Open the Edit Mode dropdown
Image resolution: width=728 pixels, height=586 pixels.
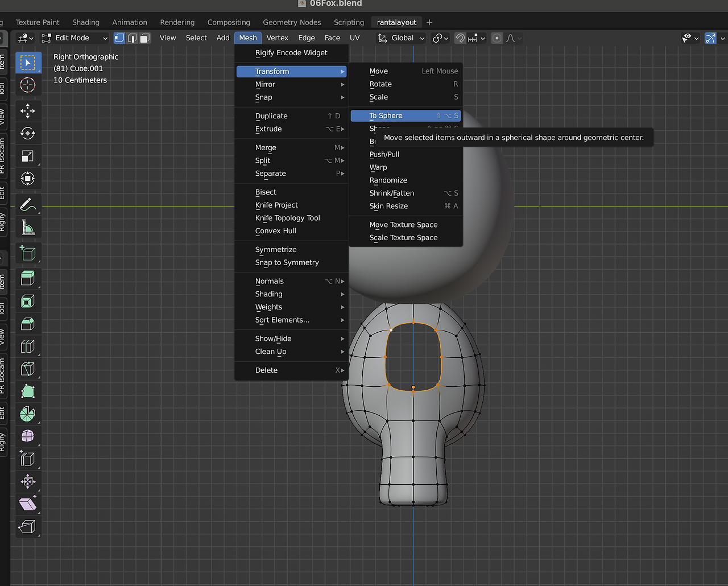pyautogui.click(x=75, y=38)
